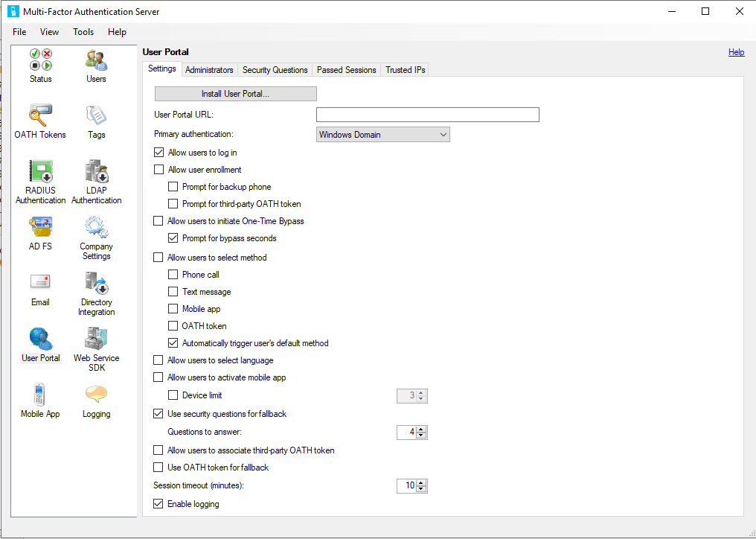Open LDAP Authentication icon
Image resolution: width=756 pixels, height=539 pixels.
(97, 171)
